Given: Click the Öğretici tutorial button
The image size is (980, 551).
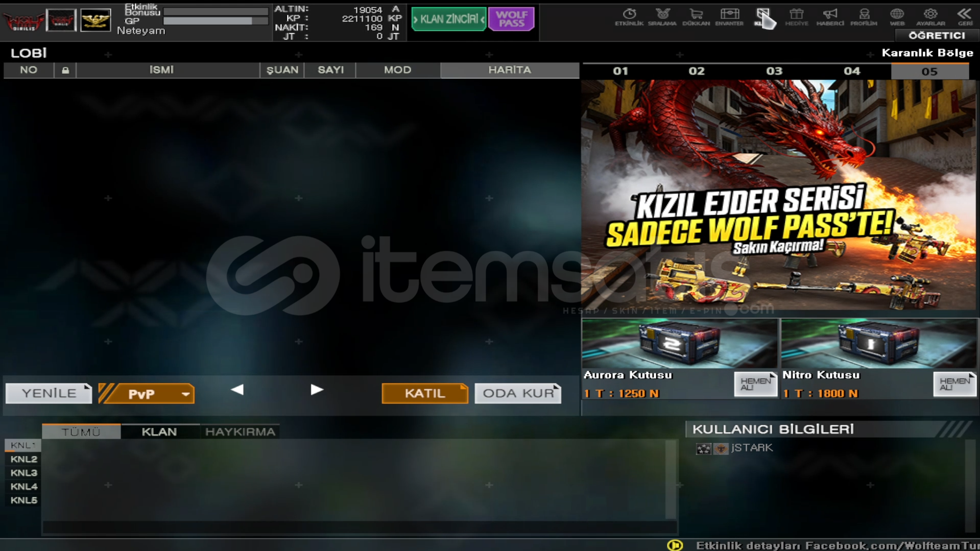Looking at the screenshot, I should [937, 36].
